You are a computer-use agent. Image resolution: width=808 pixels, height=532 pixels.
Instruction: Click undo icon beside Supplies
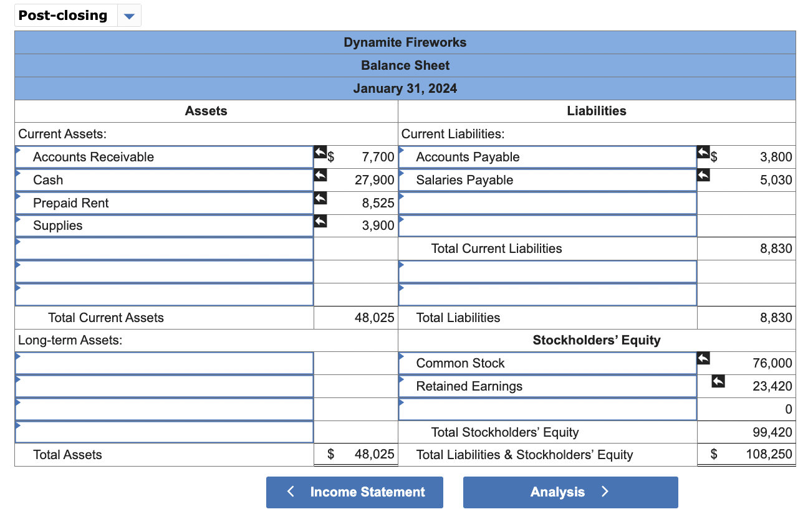[320, 221]
